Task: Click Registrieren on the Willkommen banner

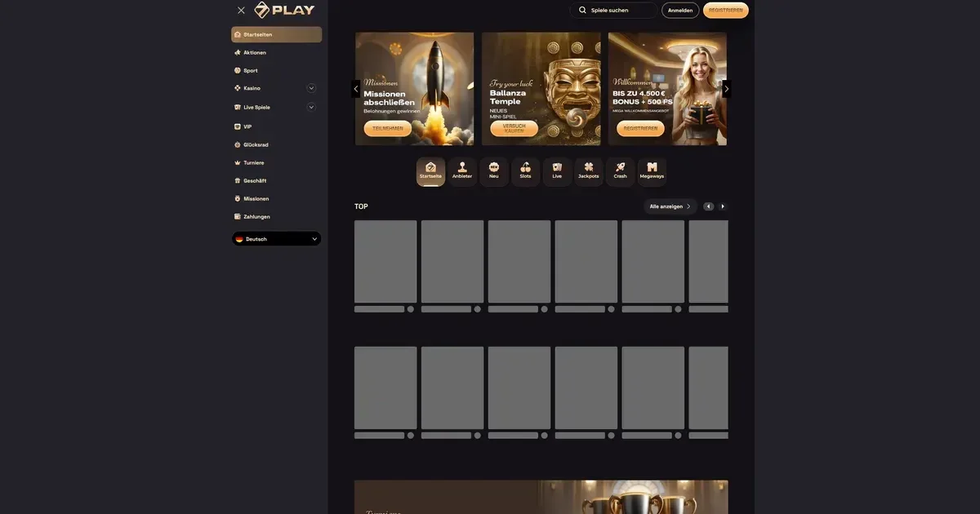Action: point(641,129)
